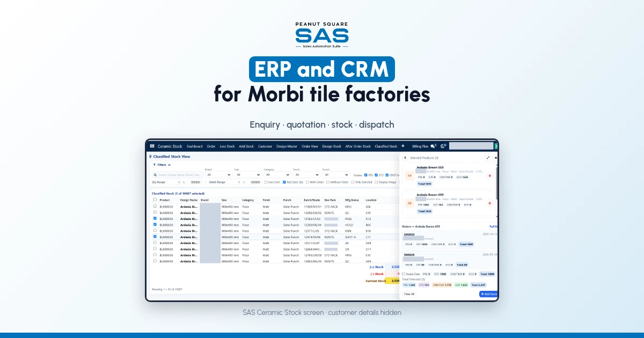Click the Add Stock button in panel
The height and width of the screenshot is (338, 644).
(488, 294)
